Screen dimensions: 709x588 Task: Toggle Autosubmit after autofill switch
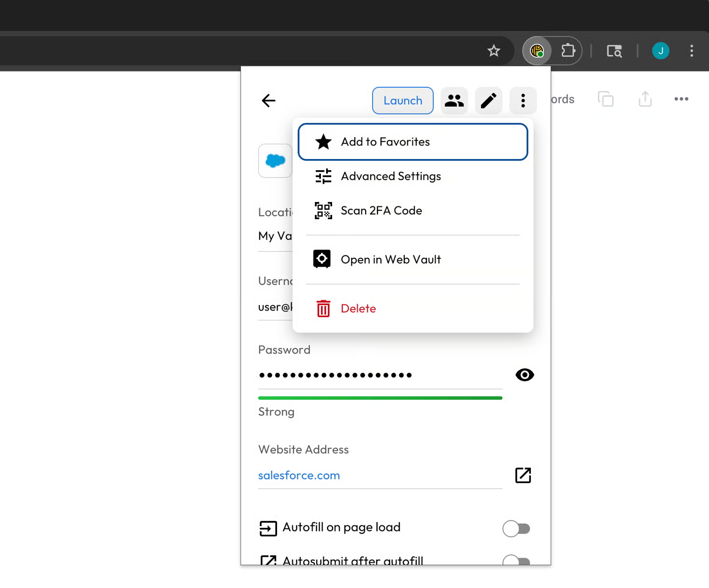point(516,560)
